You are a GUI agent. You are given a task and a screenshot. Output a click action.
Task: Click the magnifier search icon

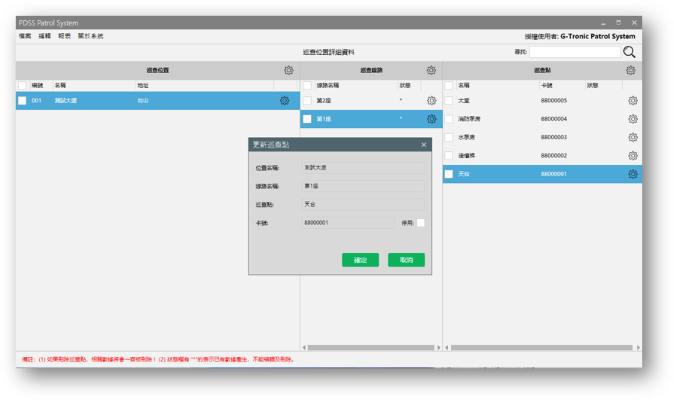click(x=629, y=52)
